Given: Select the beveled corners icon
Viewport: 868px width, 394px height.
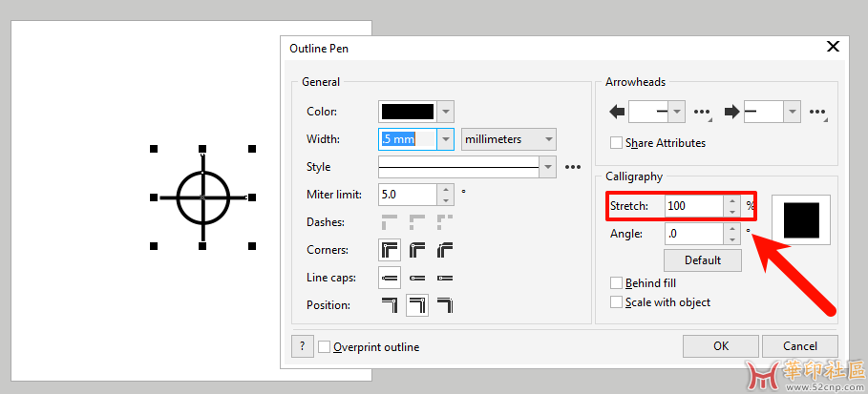Looking at the screenshot, I should [444, 250].
